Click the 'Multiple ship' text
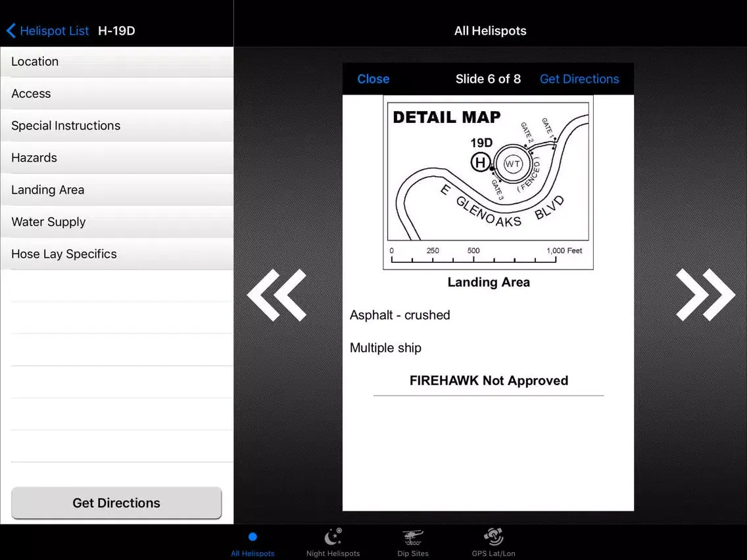 click(x=385, y=348)
